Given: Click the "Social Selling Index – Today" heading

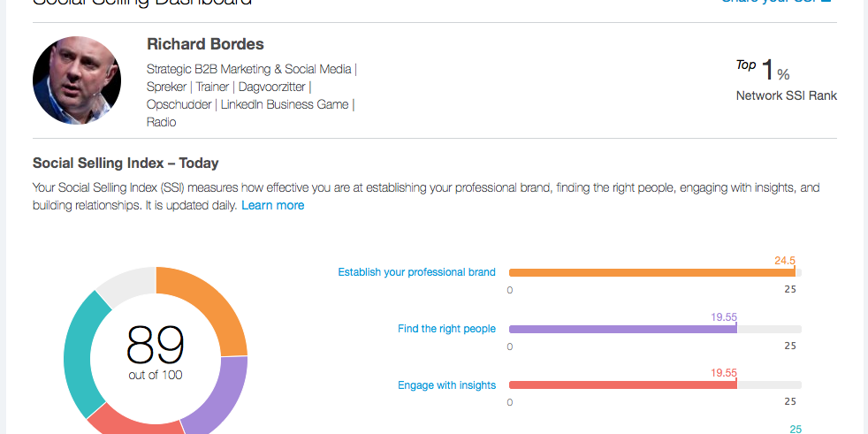Looking at the screenshot, I should 126,164.
